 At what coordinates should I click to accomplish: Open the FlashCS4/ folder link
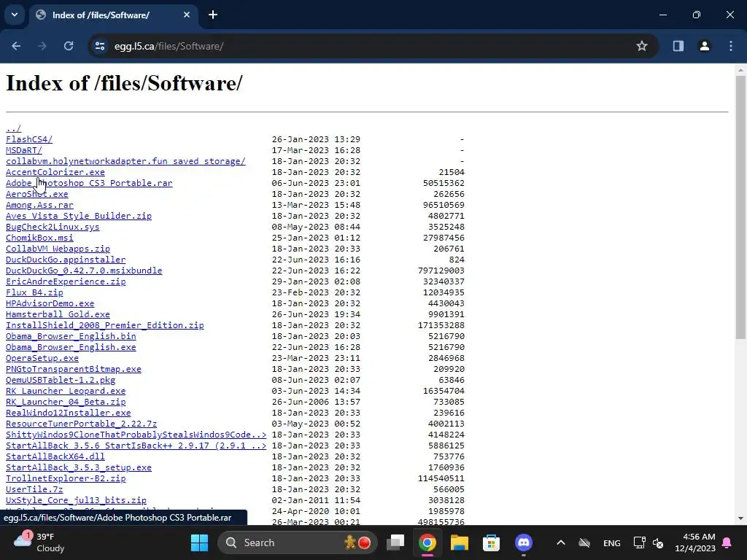(x=29, y=139)
